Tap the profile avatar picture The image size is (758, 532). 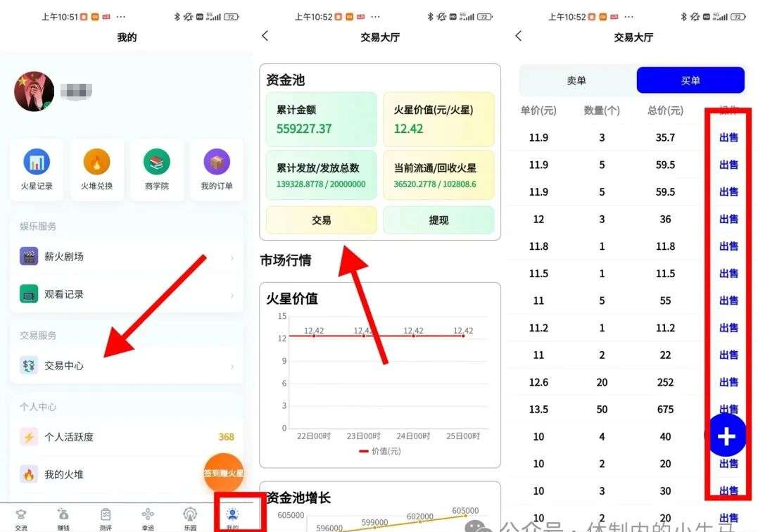pyautogui.click(x=34, y=91)
